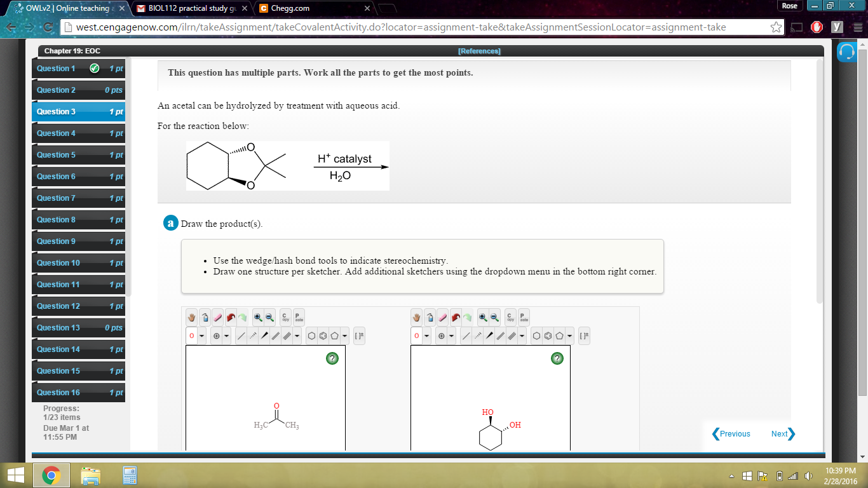
Task: Click the zoom-in magnifier in the left sketcher
Action: click(x=257, y=318)
